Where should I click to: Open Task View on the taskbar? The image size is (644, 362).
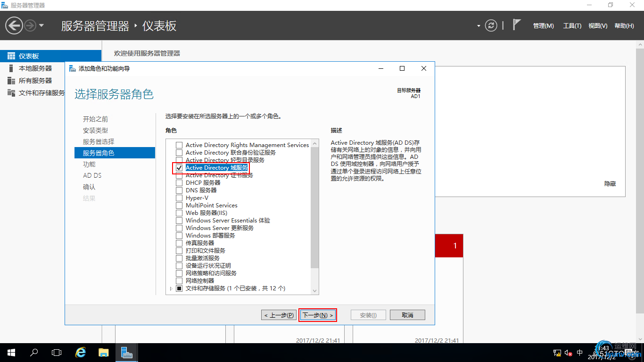[x=57, y=353]
